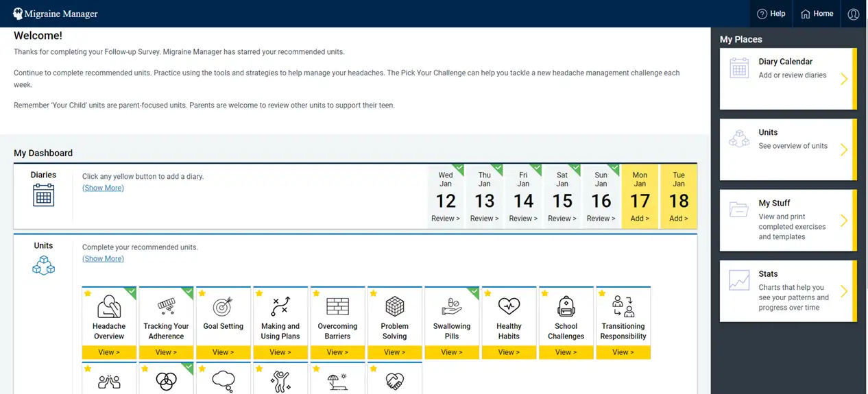Click the My Stuff folder icon
This screenshot has height=394, width=868.
tap(739, 209)
